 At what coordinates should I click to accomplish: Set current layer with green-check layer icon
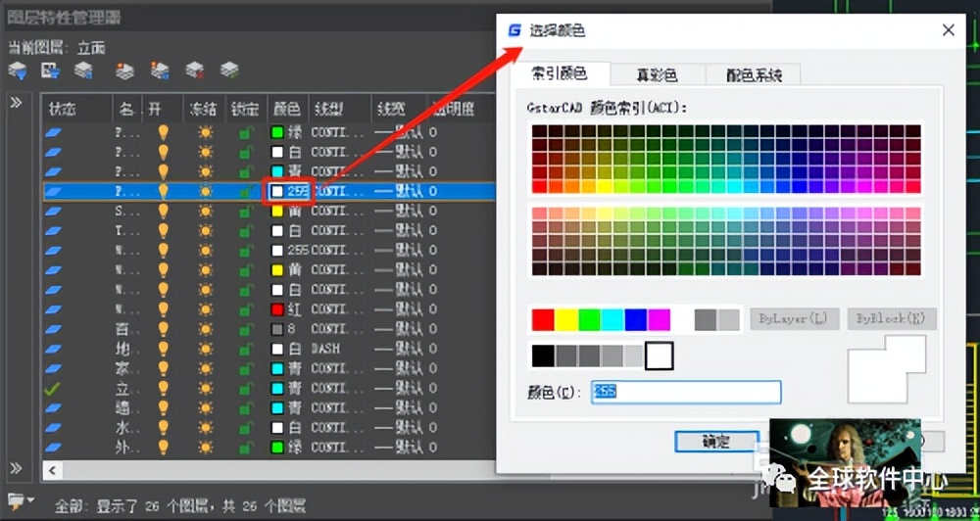tap(229, 71)
